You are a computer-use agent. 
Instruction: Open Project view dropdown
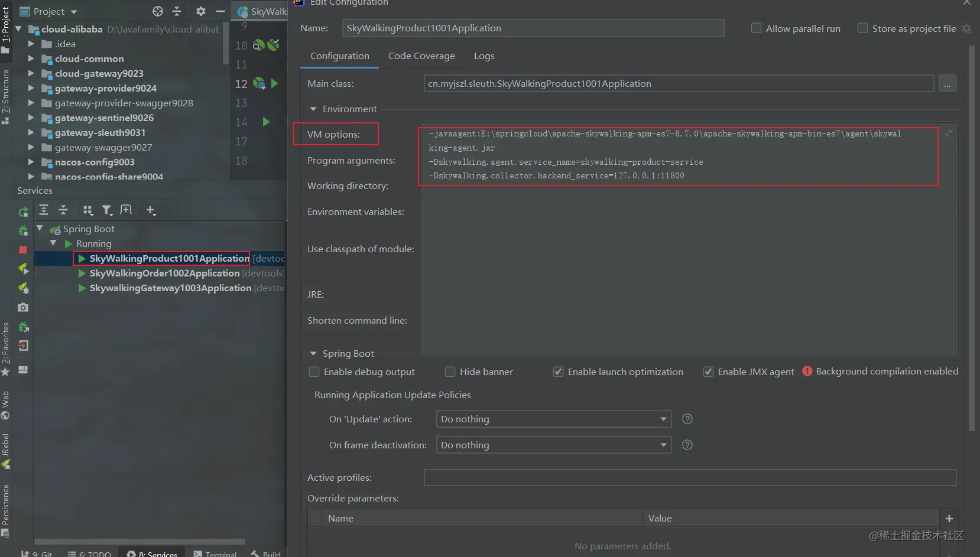pos(48,11)
